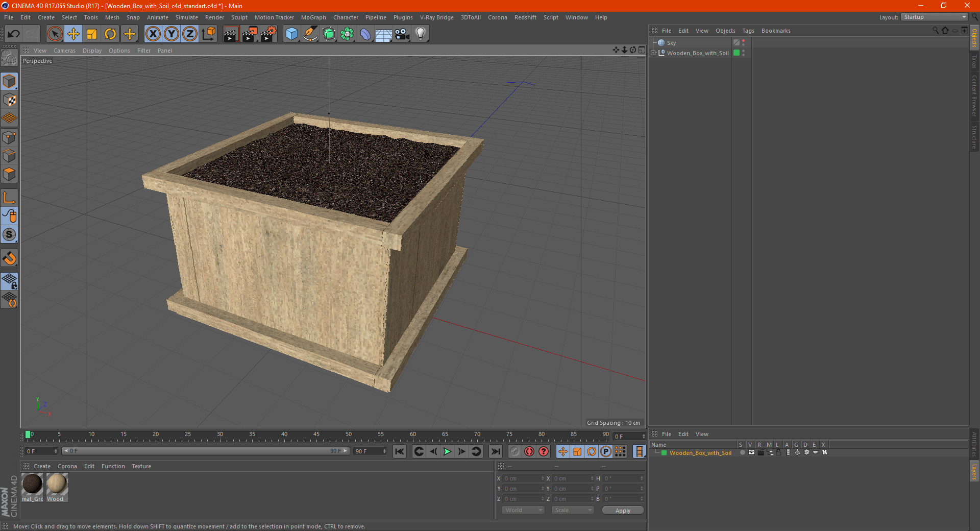The width and height of the screenshot is (980, 531).
Task: Expand the Wooden_Box_with_Soil object tree
Action: coord(653,53)
